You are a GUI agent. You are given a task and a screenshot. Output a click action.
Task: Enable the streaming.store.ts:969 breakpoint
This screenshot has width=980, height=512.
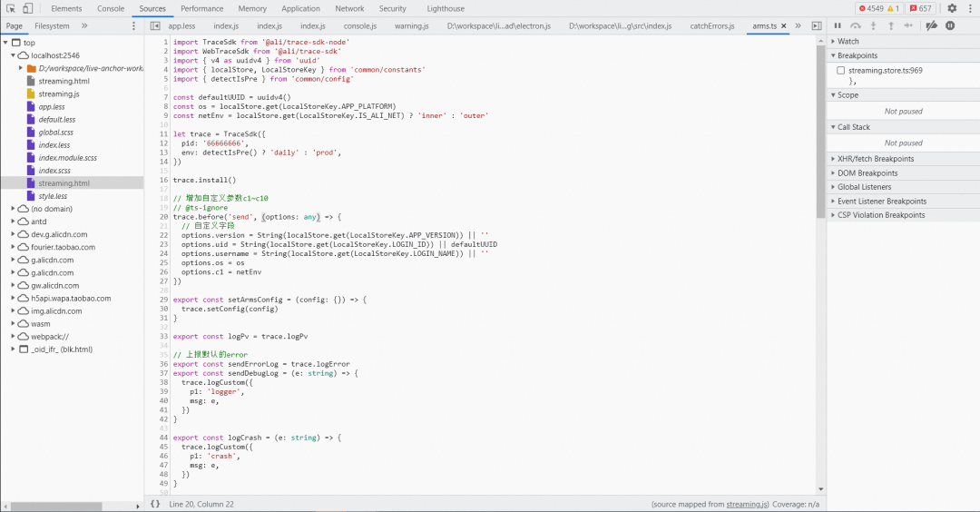tap(840, 71)
